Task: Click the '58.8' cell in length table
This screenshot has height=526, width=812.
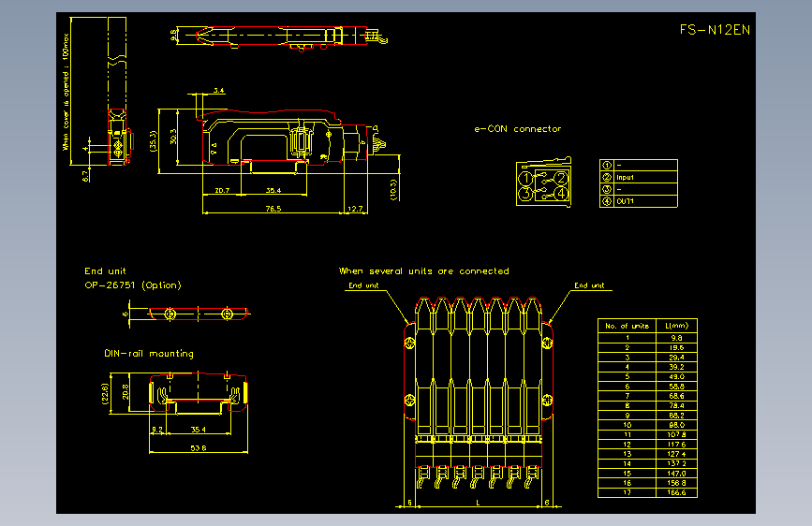Action: tap(677, 387)
